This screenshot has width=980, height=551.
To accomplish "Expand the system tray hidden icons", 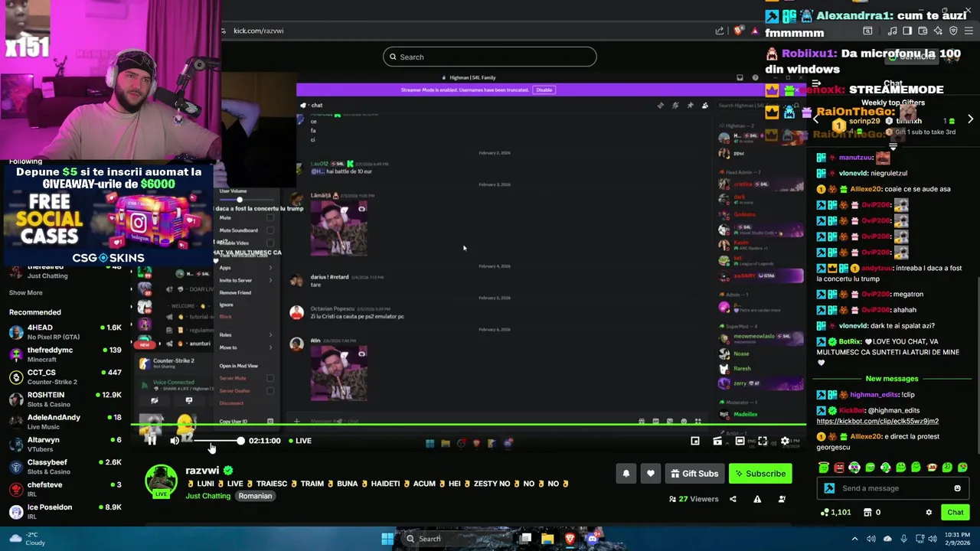I will point(855,539).
